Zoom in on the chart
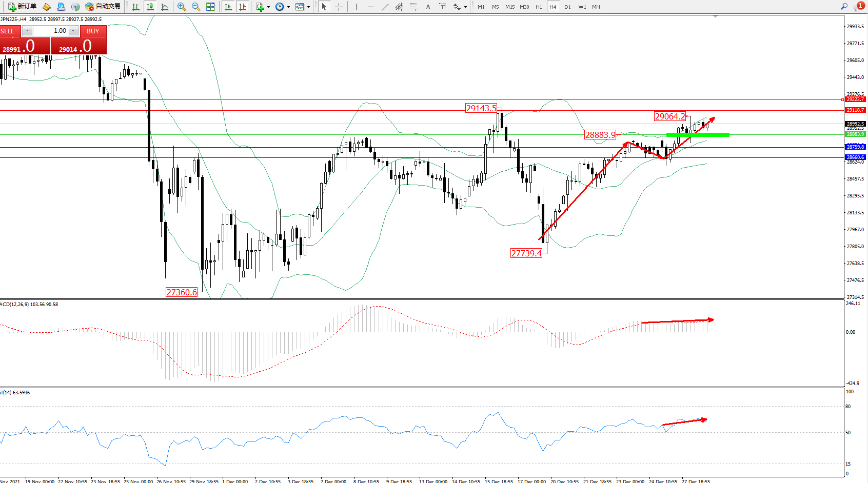 182,7
